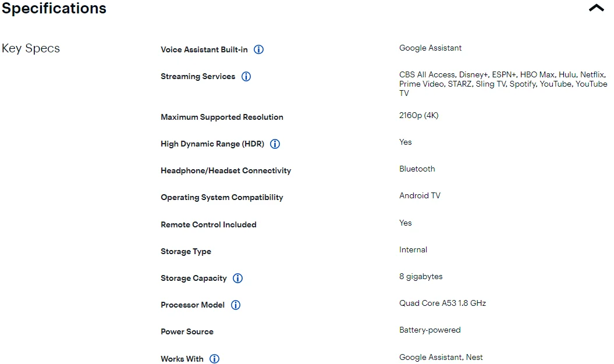Click the Yes value for Remote Control Included

[x=405, y=223]
